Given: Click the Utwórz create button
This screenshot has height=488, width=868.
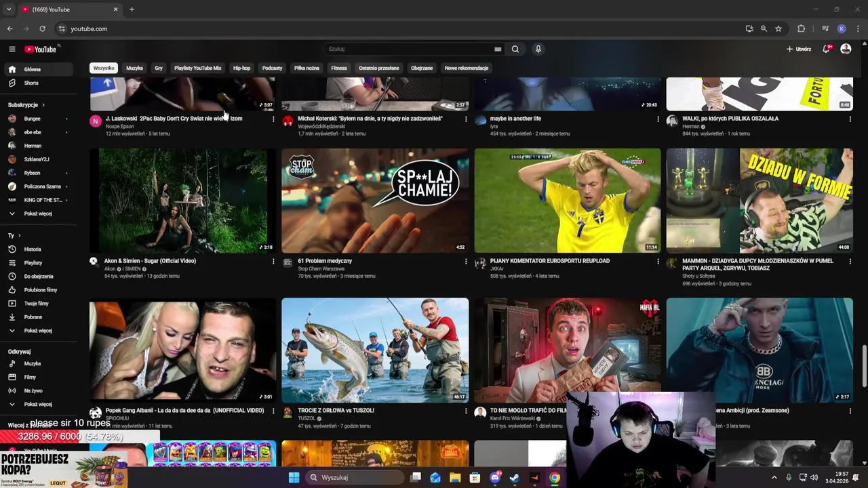Looking at the screenshot, I should 799,49.
